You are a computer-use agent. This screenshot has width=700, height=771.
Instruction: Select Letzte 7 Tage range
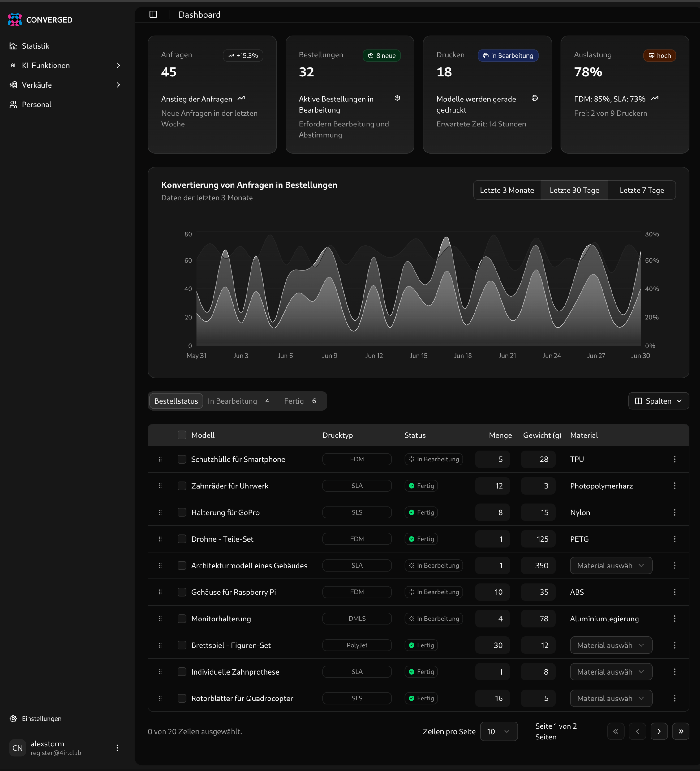pyautogui.click(x=642, y=190)
